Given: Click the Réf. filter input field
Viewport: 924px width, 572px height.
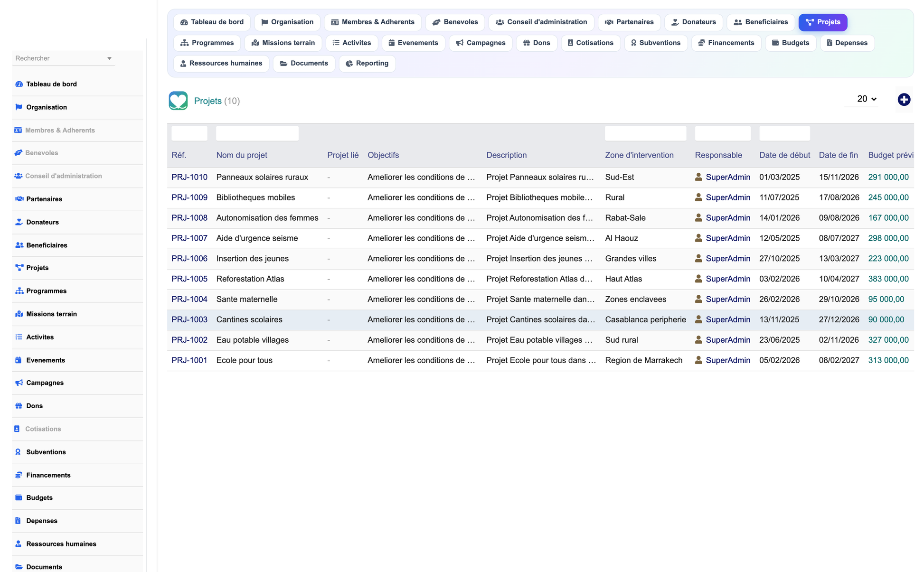Looking at the screenshot, I should pos(189,133).
